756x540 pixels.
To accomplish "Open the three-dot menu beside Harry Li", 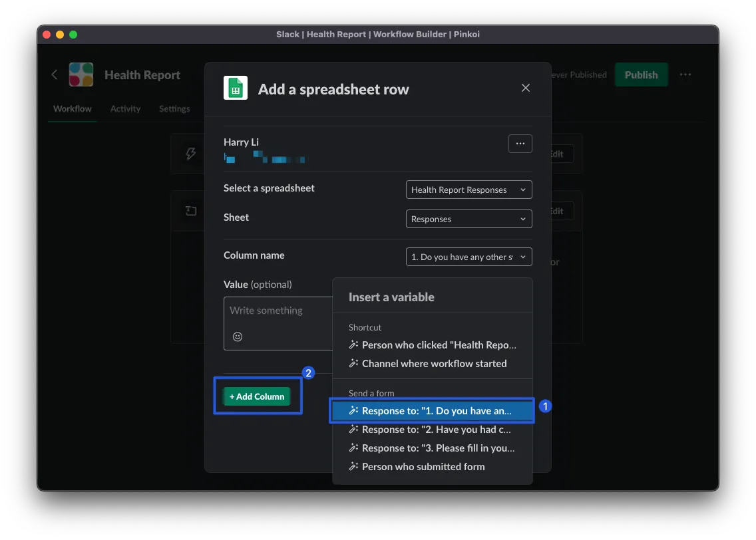I will [x=520, y=144].
